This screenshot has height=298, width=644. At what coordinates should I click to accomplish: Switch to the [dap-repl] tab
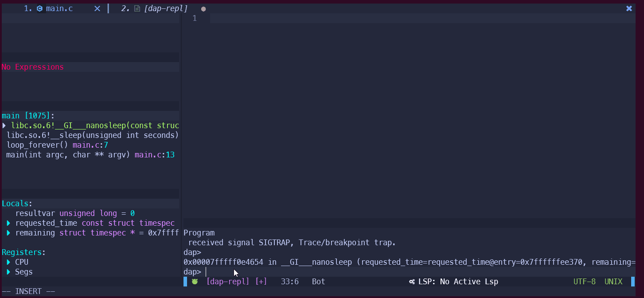[x=166, y=8]
